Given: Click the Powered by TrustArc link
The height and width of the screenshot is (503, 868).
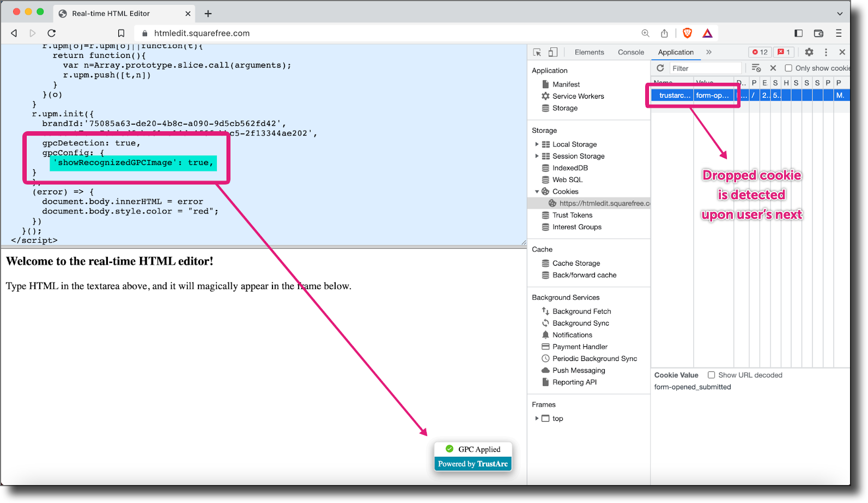Looking at the screenshot, I should click(473, 464).
